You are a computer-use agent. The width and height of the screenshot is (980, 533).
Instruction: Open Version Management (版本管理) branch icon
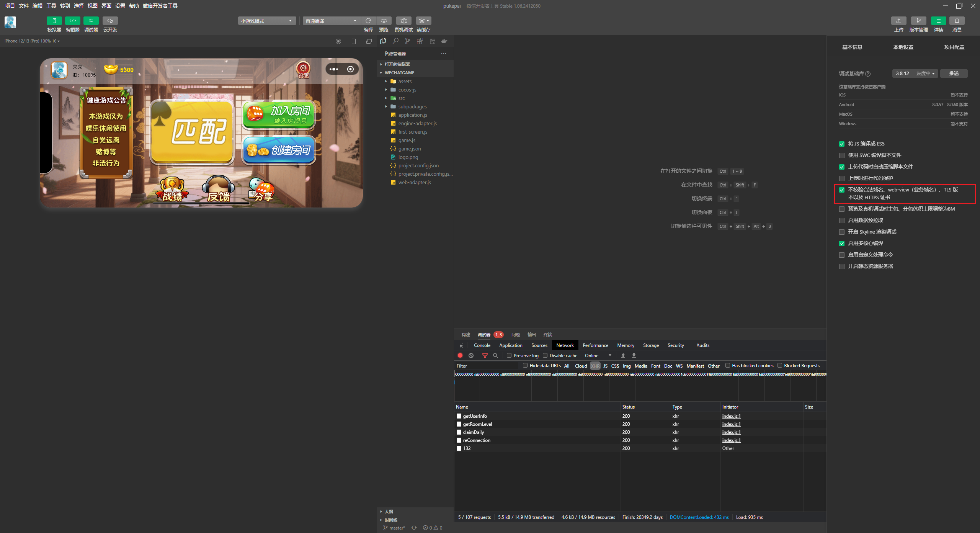tap(918, 21)
